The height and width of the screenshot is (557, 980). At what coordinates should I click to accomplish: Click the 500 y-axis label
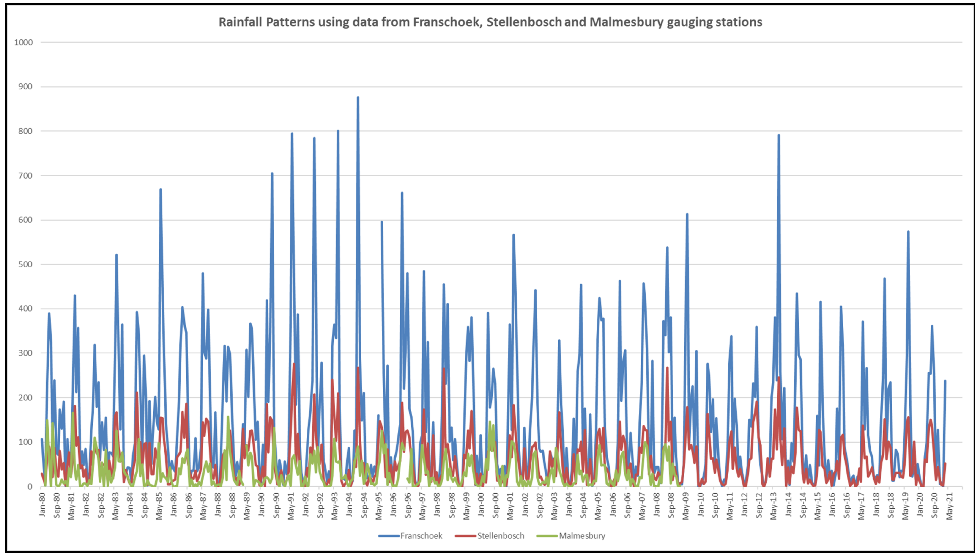[x=26, y=264]
